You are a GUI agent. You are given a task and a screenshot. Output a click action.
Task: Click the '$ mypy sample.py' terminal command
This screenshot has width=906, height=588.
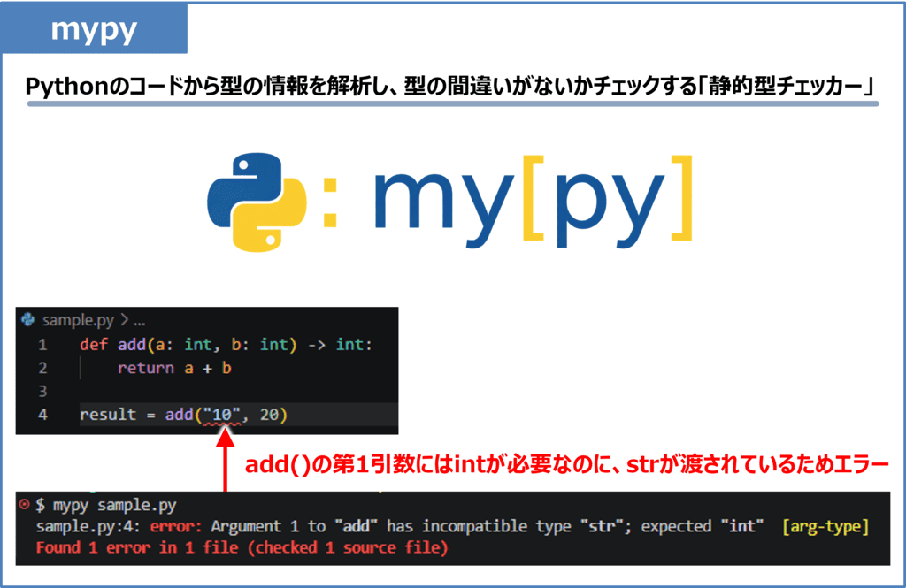[x=106, y=506]
